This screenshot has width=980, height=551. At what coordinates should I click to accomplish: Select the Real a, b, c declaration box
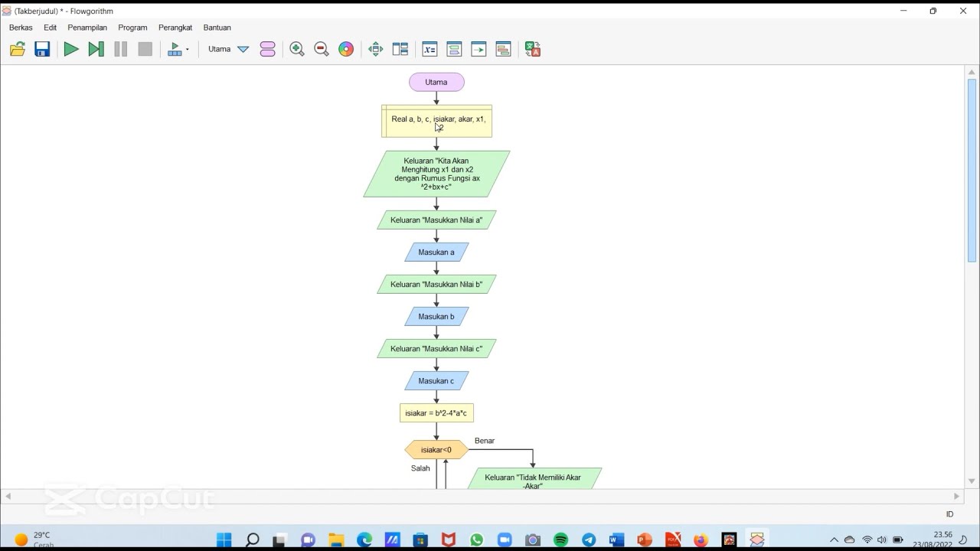tap(436, 122)
